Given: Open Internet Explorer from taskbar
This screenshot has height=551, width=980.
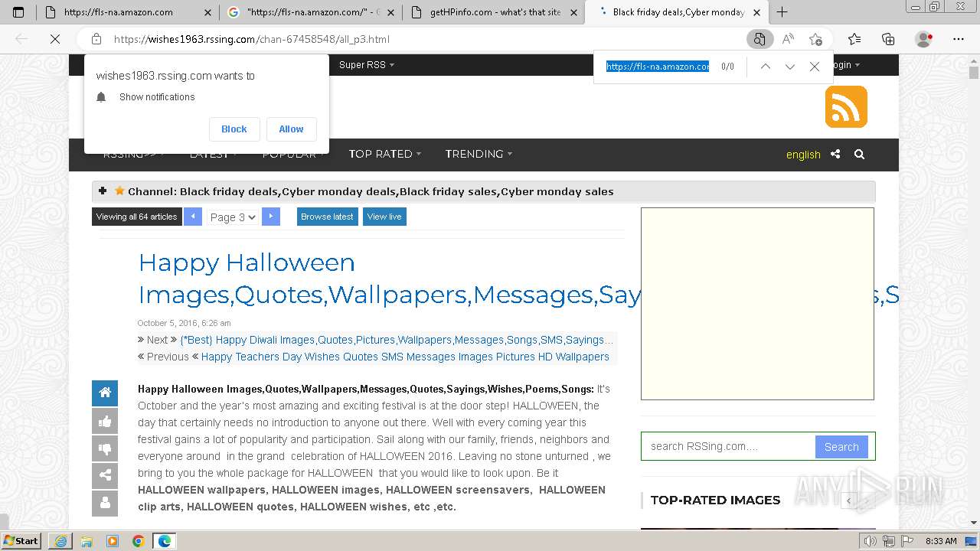Looking at the screenshot, I should click(60, 541).
